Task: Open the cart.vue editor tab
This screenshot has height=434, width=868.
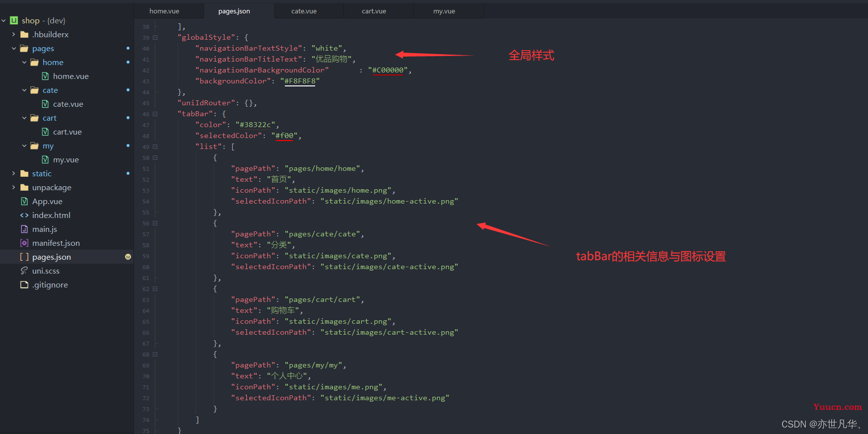Action: [x=374, y=11]
